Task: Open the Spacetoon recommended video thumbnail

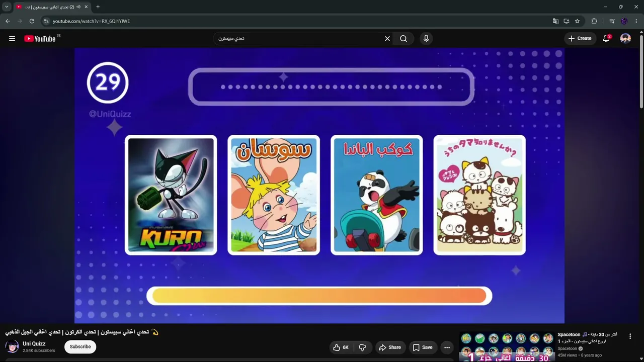Action: coord(507,347)
